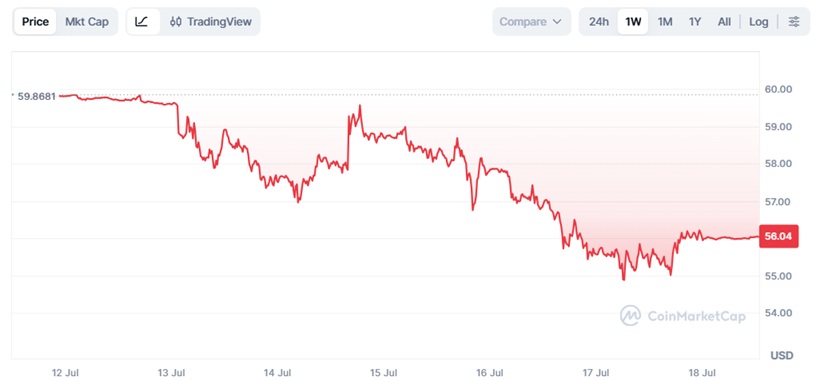The height and width of the screenshot is (381, 824).
Task: Open chart settings sliders icon
Action: point(794,22)
